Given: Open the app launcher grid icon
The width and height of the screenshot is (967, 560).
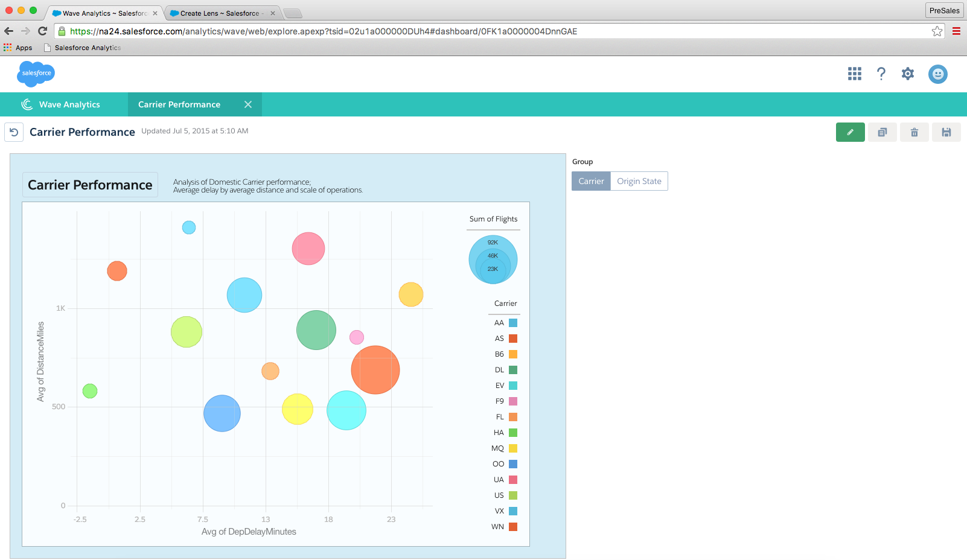Looking at the screenshot, I should click(855, 74).
